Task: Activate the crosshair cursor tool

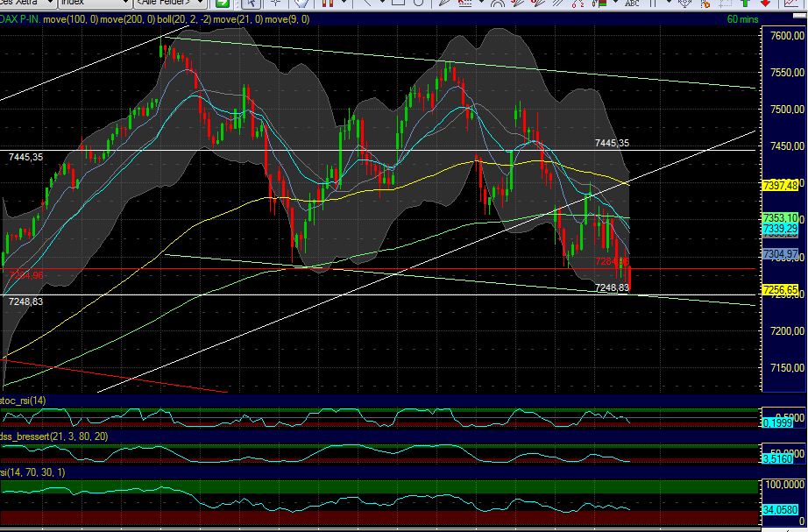Action: click(276, 3)
